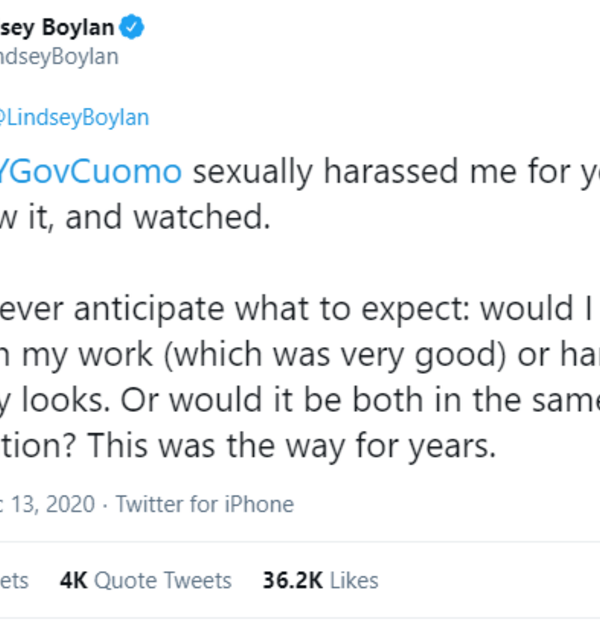Click the '4K' quote tweets number
Screen dimensions: 600x634
(x=73, y=580)
